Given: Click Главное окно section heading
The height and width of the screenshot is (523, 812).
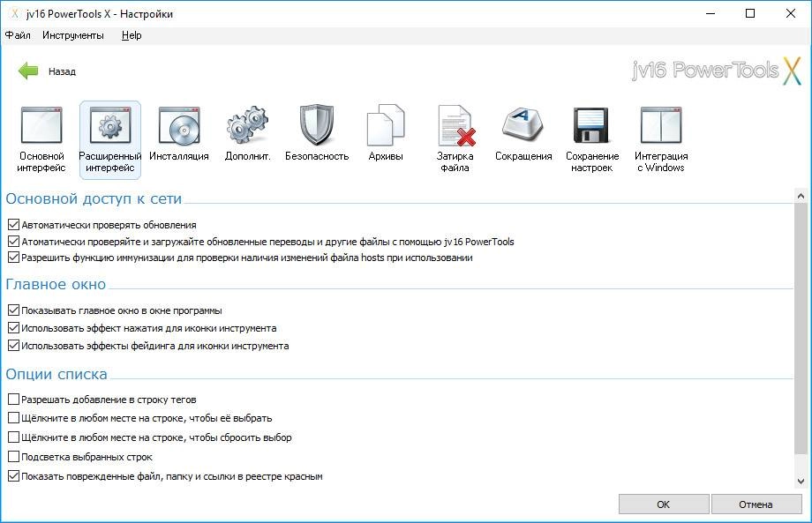Looking at the screenshot, I should click(56, 284).
